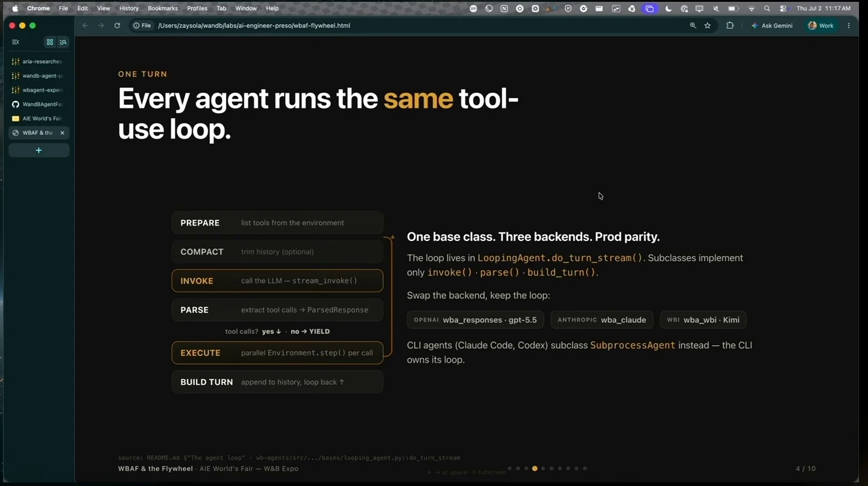Jump to first slide dot
The height and width of the screenshot is (486, 868).
pyautogui.click(x=510, y=469)
